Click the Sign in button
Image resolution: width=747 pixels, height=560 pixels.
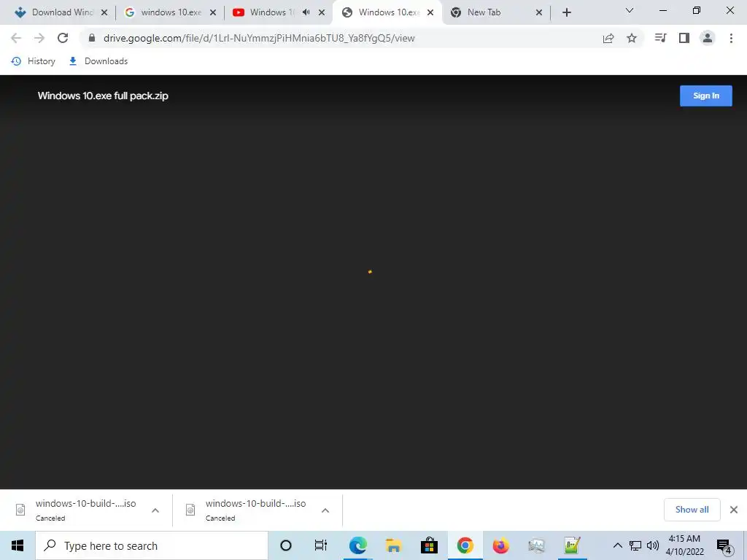[705, 96]
